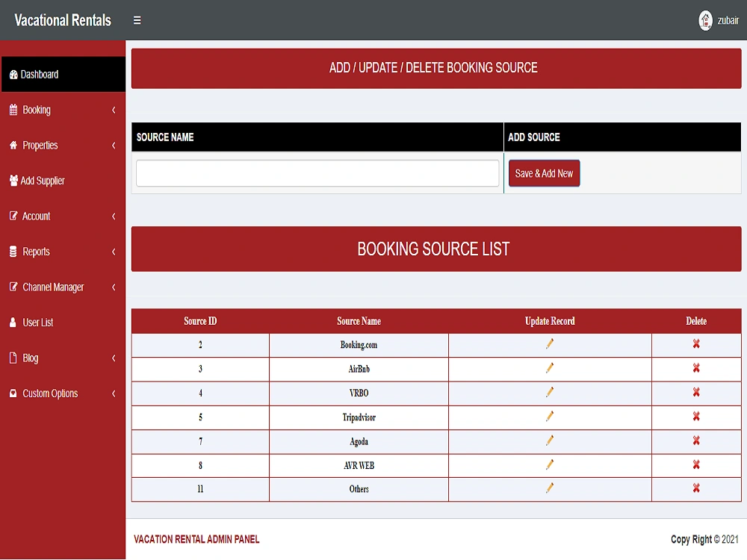This screenshot has width=747, height=560.
Task: Edit the Agoda record pencil icon
Action: pos(550,441)
